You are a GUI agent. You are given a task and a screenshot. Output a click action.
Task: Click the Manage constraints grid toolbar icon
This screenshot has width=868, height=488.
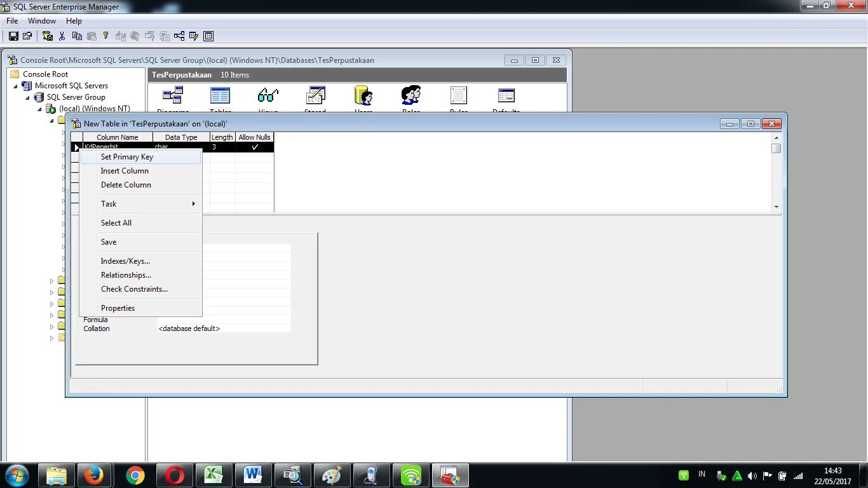(x=208, y=36)
